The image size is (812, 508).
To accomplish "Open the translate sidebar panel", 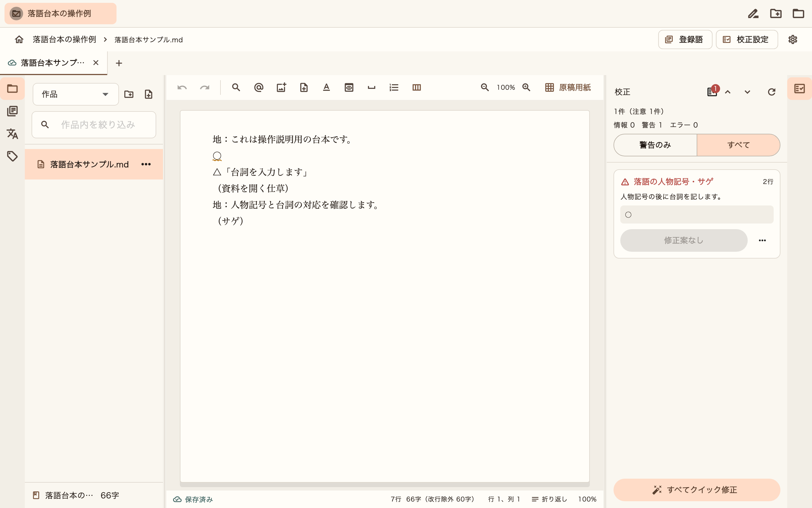I will [12, 134].
